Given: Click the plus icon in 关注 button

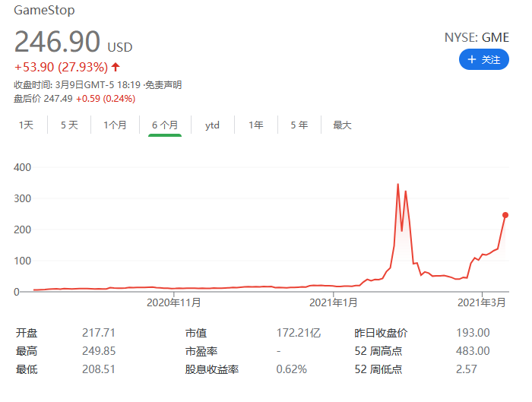Looking at the screenshot, I should click(472, 59).
